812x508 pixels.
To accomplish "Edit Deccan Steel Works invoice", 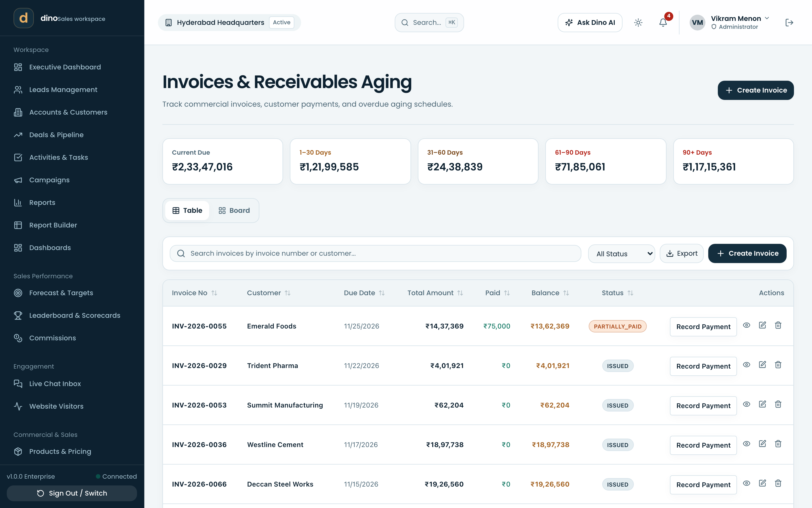I will [x=762, y=483].
